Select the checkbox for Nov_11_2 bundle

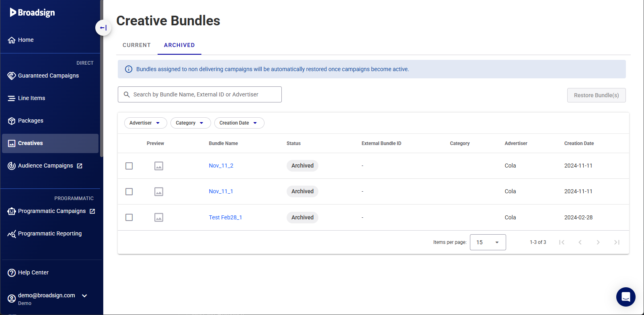point(129,166)
